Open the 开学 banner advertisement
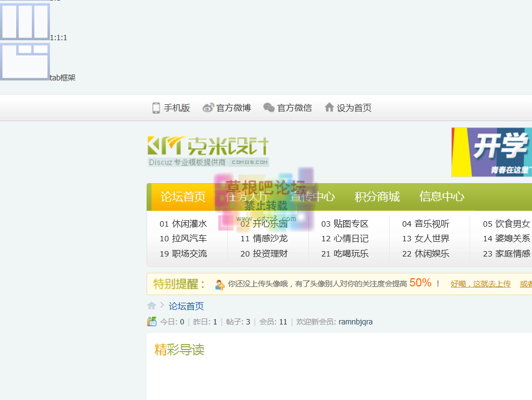 [x=491, y=152]
